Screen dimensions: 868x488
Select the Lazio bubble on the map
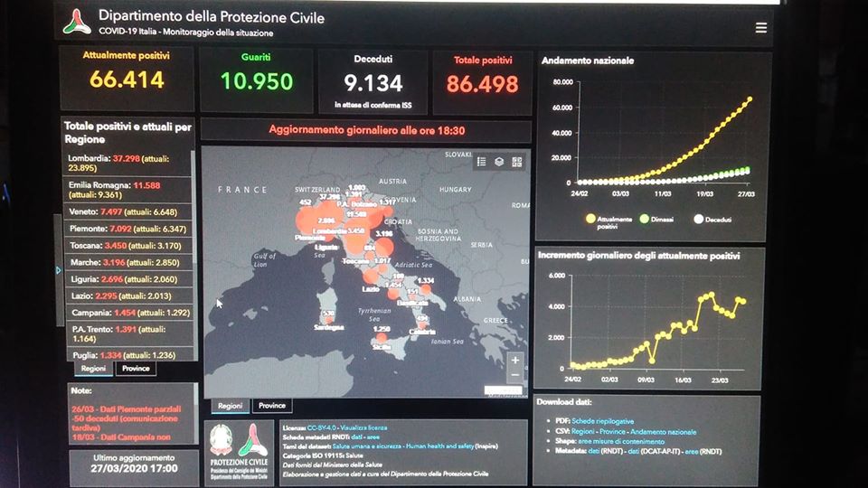(371, 277)
